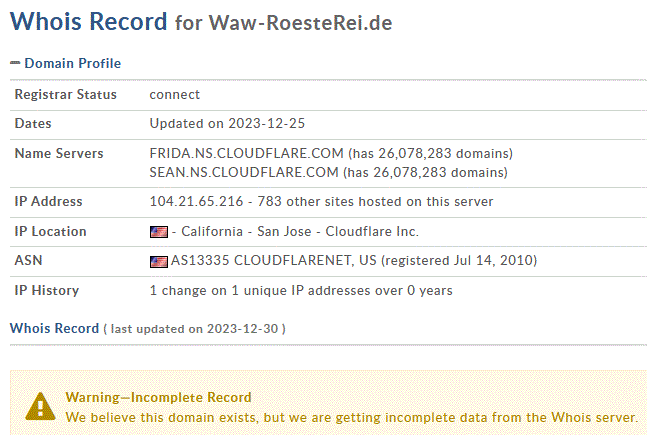The image size is (648, 436).
Task: Click the minus icon beside Domain Profile
Action: point(15,63)
